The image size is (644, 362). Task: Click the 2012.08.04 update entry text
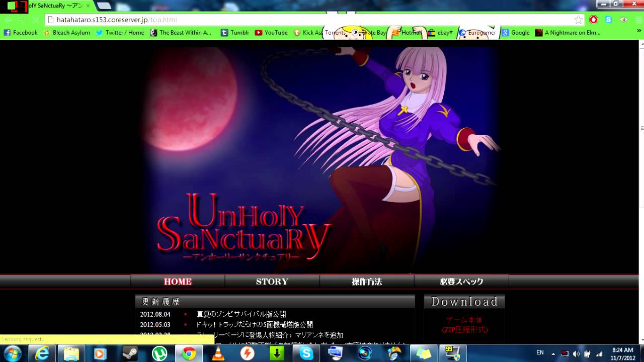241,314
